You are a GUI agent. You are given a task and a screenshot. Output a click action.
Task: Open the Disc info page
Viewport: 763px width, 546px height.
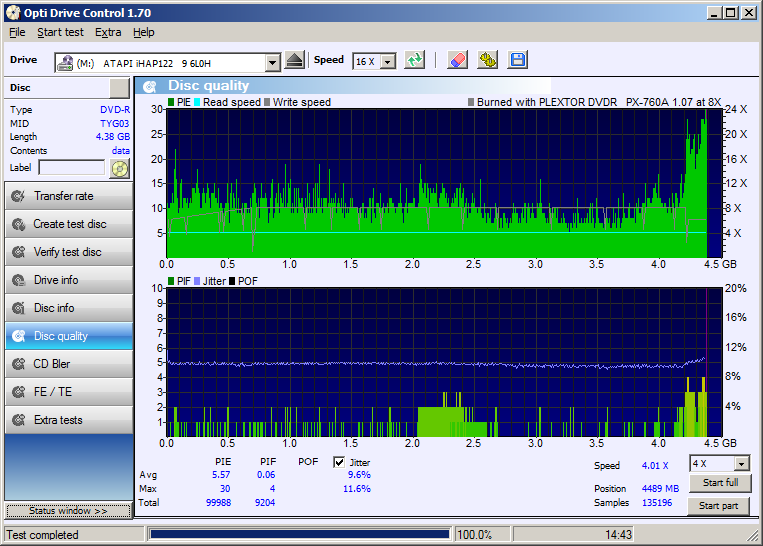click(69, 308)
